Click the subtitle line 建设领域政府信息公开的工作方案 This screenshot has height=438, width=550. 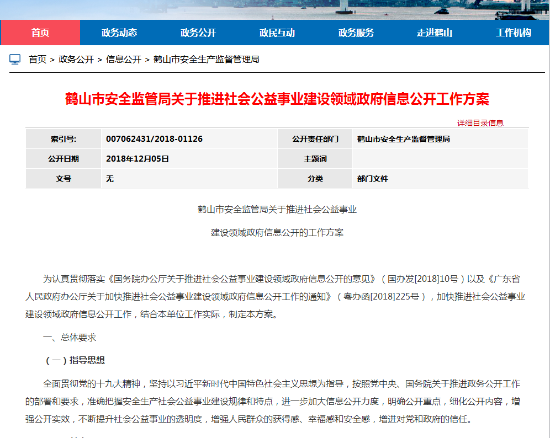click(277, 233)
